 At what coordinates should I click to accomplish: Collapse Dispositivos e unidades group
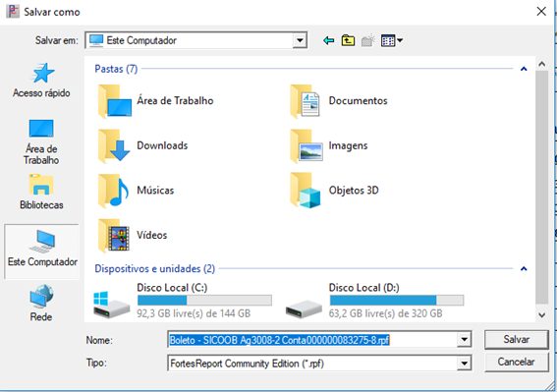524,268
